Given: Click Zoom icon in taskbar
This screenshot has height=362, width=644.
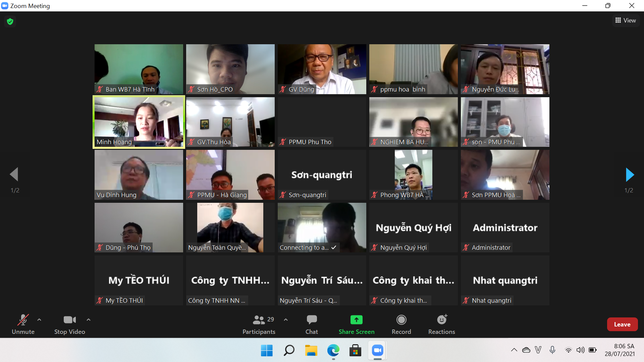Looking at the screenshot, I should point(377,351).
